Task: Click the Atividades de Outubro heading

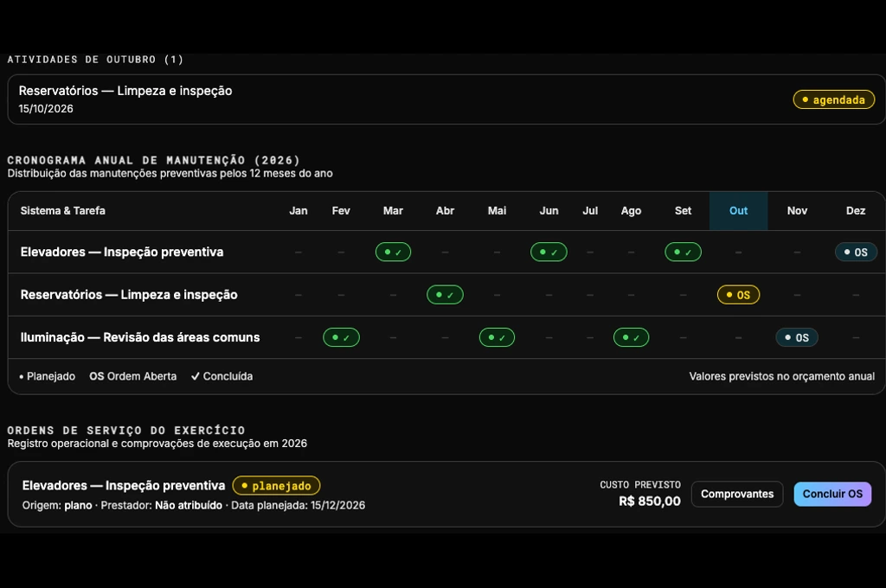Action: [x=95, y=60]
